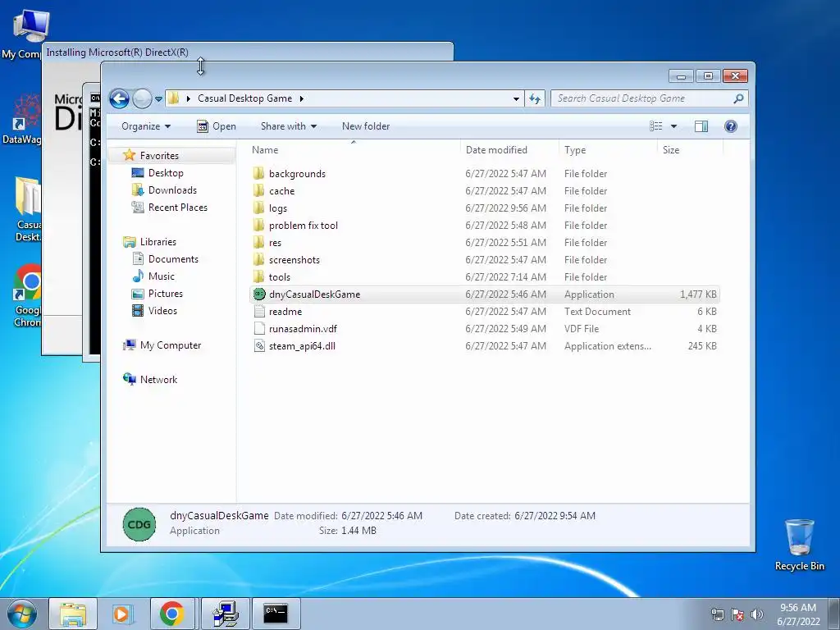Select the CDG details pane application icon
The image size is (840, 630).
tap(139, 524)
